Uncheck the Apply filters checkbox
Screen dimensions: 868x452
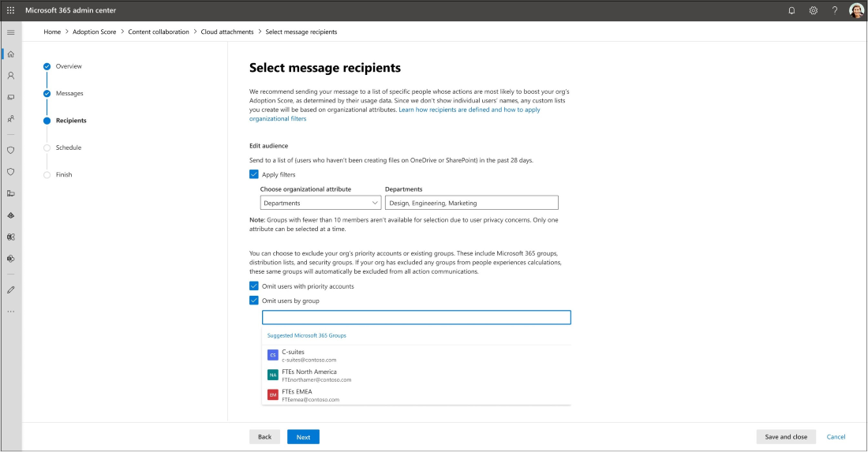coord(254,174)
